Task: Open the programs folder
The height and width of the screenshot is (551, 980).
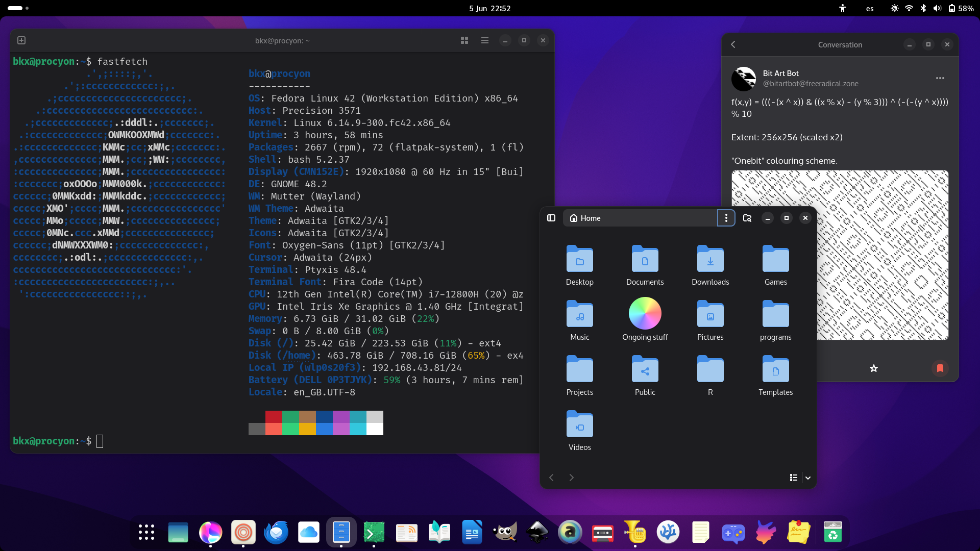Action: (776, 320)
